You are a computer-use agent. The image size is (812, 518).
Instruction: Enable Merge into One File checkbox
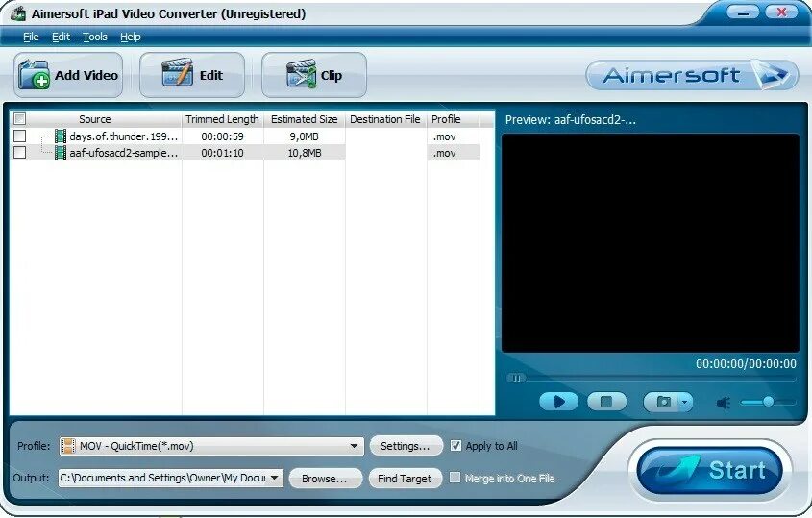455,478
